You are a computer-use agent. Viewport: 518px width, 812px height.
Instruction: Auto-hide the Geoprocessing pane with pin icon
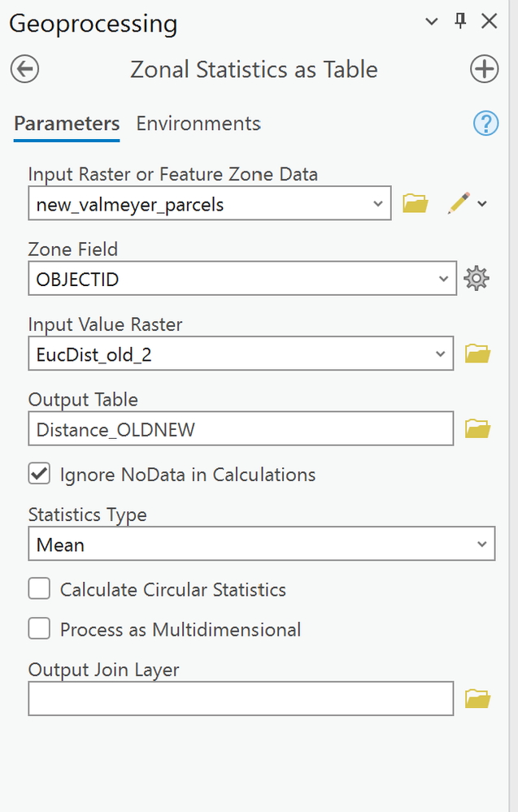pyautogui.click(x=460, y=22)
